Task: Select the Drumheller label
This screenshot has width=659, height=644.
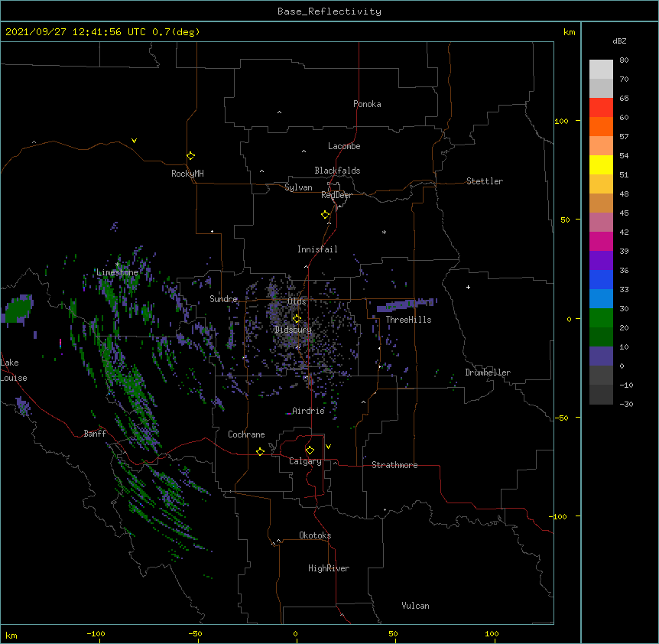Action: click(488, 372)
